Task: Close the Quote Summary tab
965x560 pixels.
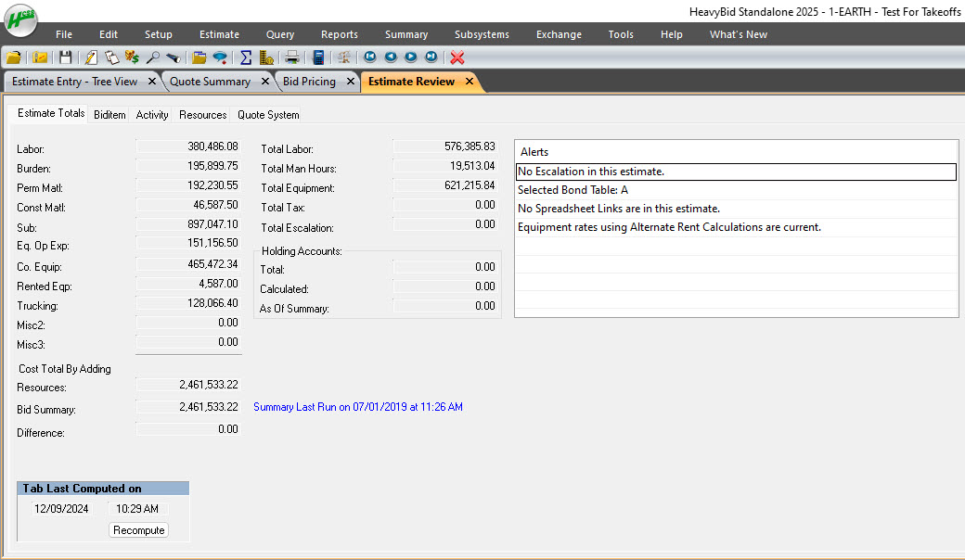Action: click(265, 82)
